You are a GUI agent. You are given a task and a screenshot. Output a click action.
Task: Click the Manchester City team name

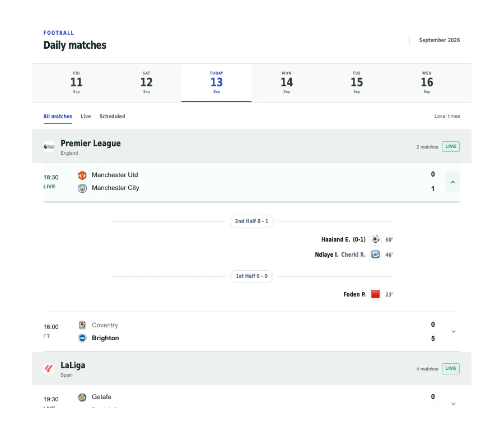pyautogui.click(x=115, y=188)
